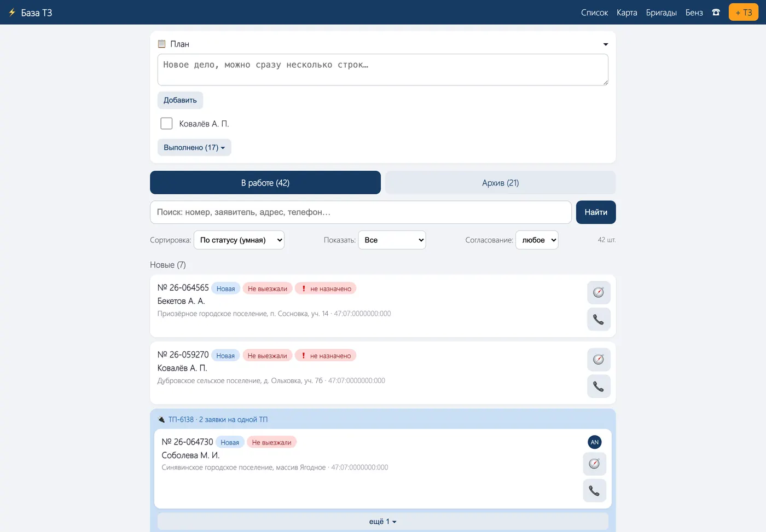Click the orange + ТЗ button
This screenshot has height=532, width=766.
coord(744,13)
